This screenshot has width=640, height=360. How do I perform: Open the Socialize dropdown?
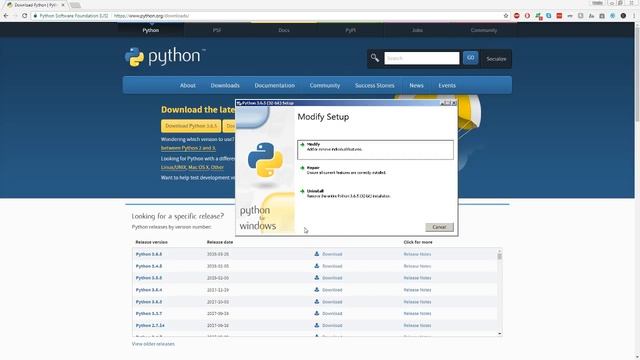tap(496, 59)
